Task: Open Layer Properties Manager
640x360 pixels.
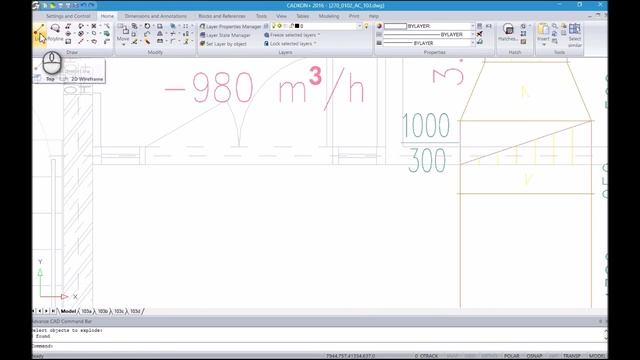Action: click(230, 27)
